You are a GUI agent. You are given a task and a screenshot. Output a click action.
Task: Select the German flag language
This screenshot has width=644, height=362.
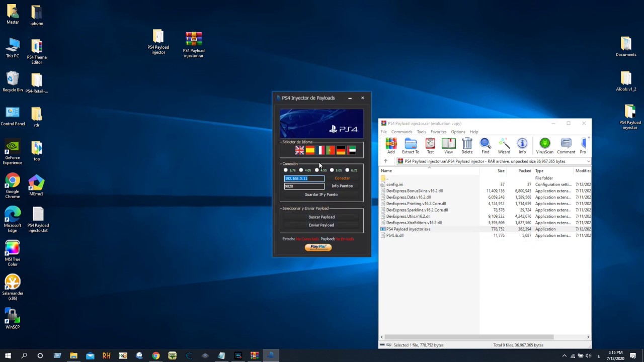click(341, 150)
